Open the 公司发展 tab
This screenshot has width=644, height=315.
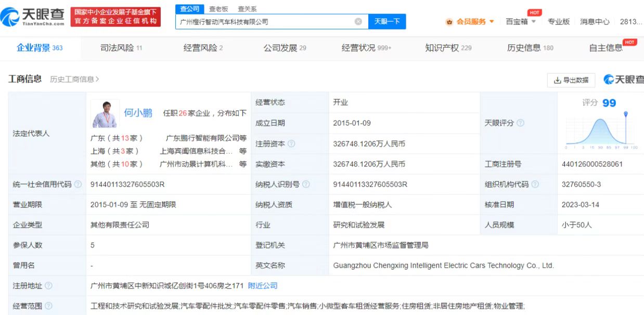285,48
